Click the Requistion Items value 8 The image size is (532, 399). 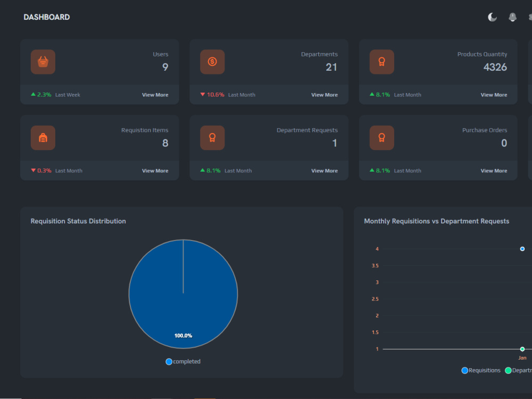(x=165, y=143)
